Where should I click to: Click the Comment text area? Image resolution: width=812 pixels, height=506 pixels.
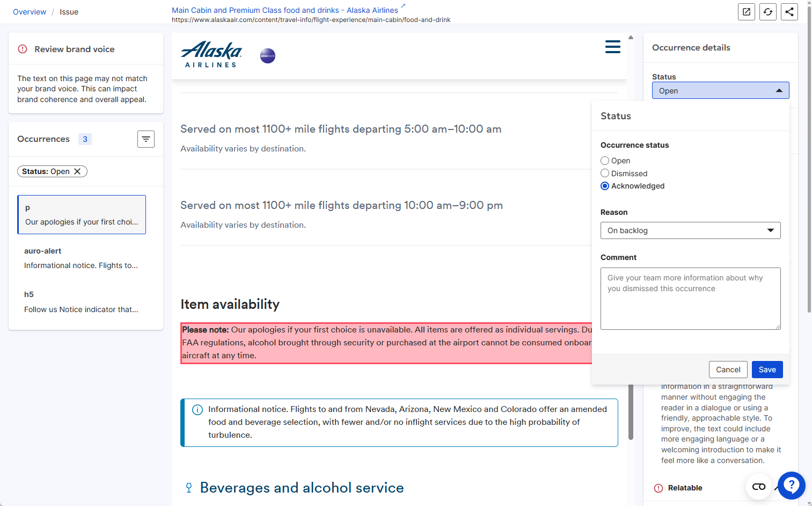(691, 299)
